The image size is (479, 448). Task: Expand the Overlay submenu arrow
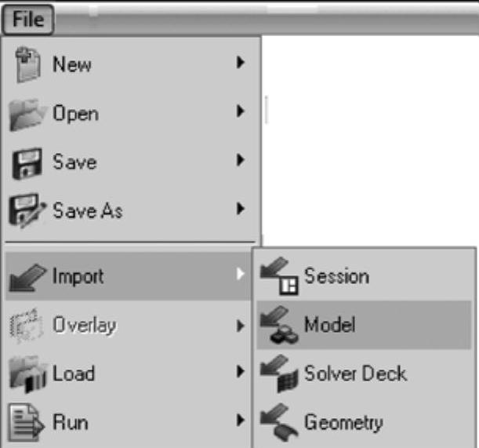pos(241,326)
